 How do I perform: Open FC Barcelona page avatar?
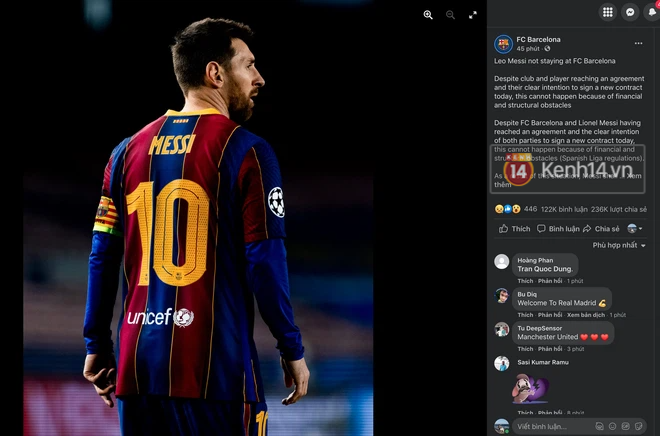(503, 44)
